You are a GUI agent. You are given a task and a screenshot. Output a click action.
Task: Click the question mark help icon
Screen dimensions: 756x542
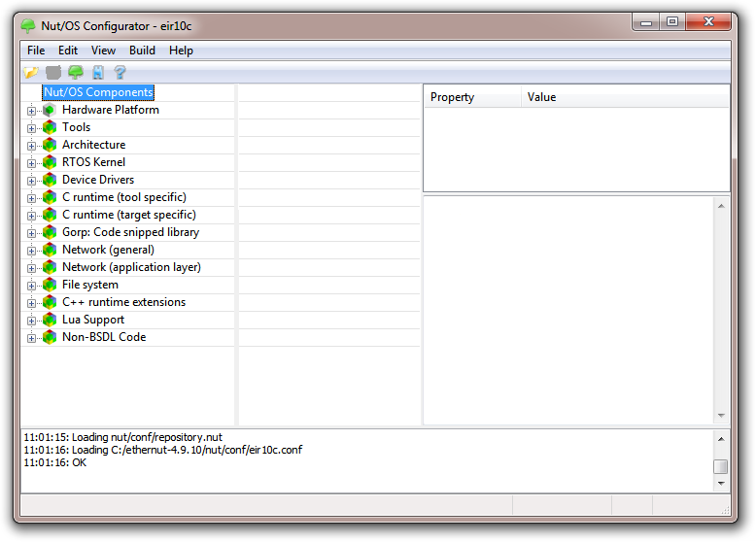click(120, 72)
